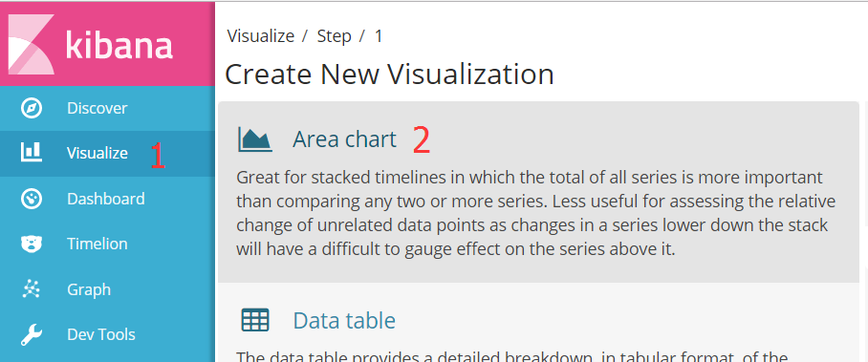
Task: Click the Graph nodes icon
Action: [31, 289]
